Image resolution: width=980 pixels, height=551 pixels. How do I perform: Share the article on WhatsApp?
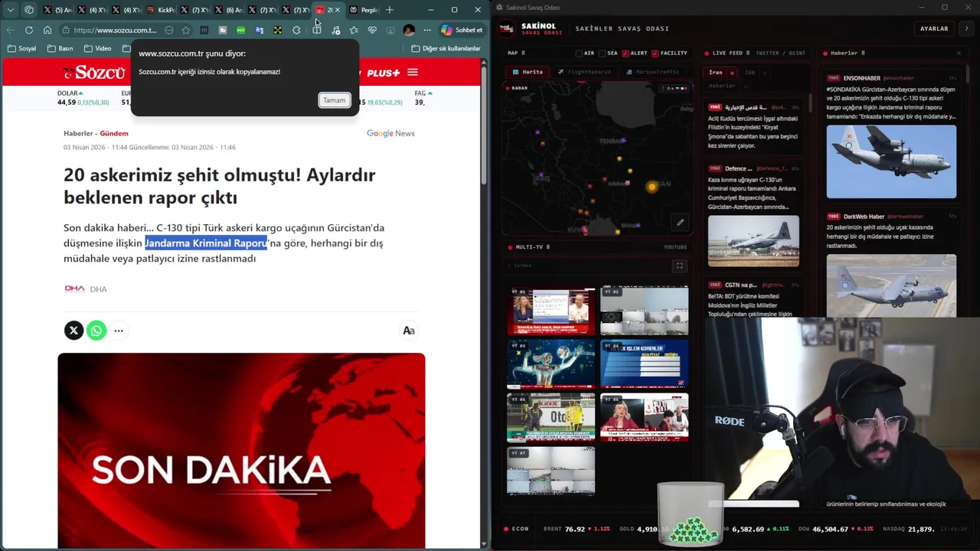coord(96,331)
